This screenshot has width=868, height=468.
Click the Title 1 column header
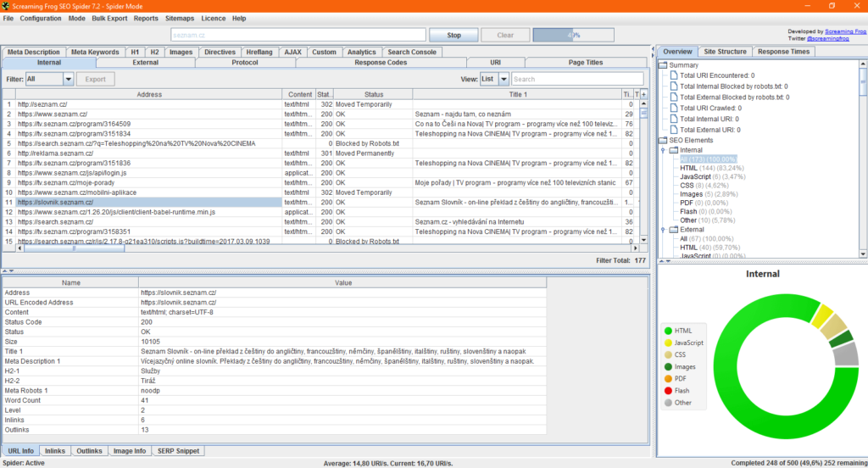click(518, 95)
